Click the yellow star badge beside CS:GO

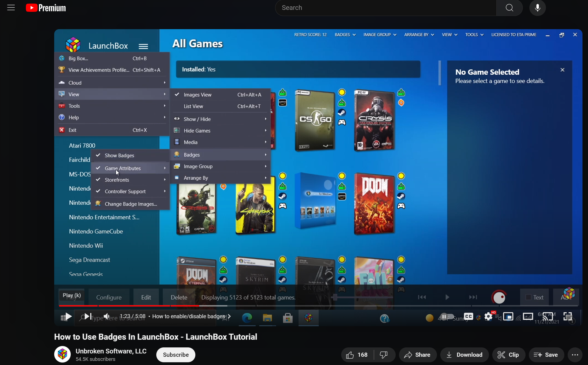coord(342,92)
